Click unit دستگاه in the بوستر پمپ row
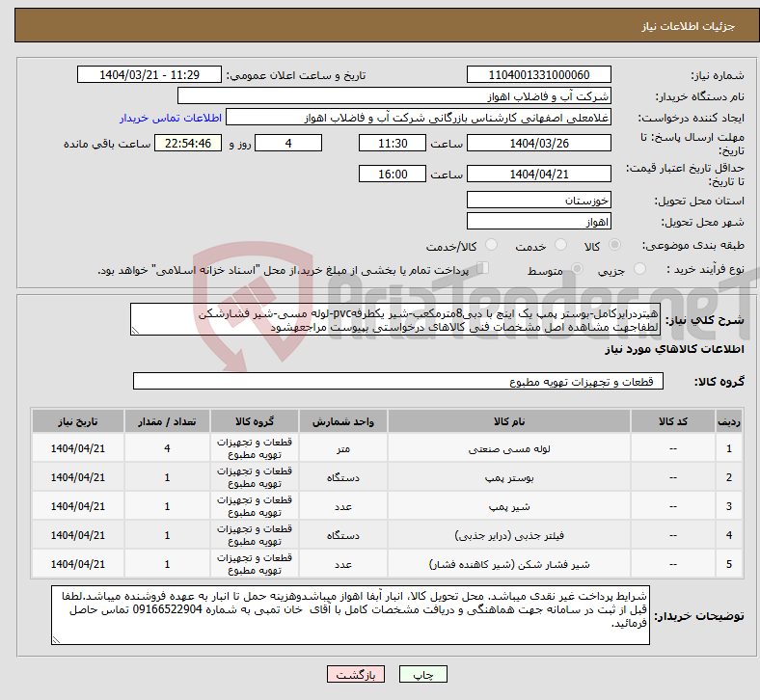Viewport: 760px width, 700px height. pyautogui.click(x=343, y=477)
